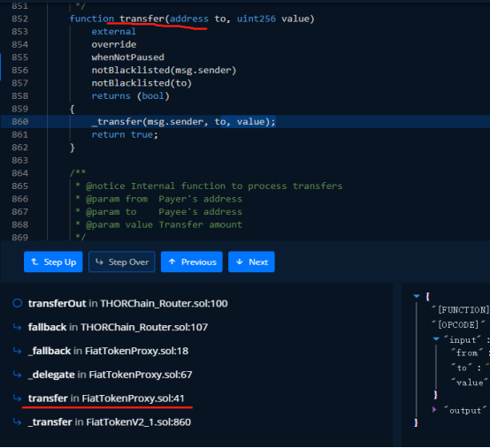Click the hooked-arrow icon inside Step Over
The height and width of the screenshot is (448, 490).
pyautogui.click(x=99, y=262)
